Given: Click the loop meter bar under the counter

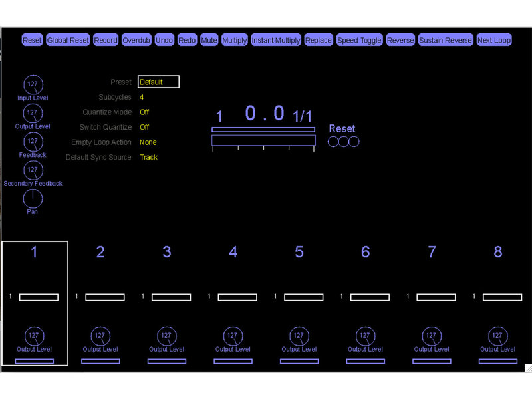Looking at the screenshot, I should click(x=263, y=140).
